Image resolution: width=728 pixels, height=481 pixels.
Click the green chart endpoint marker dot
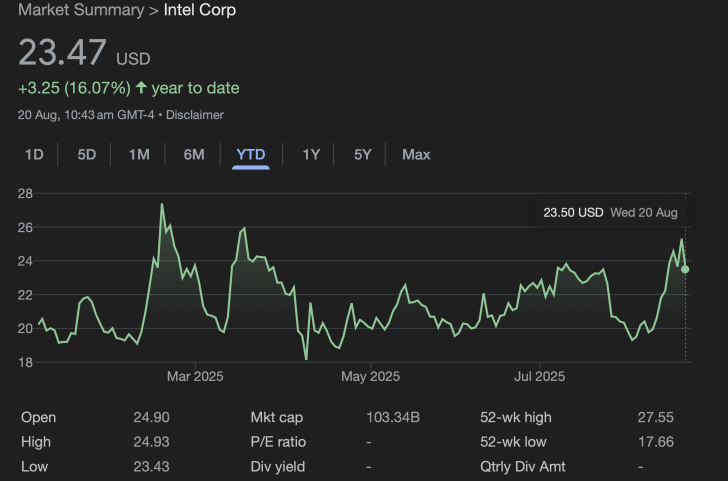[685, 269]
